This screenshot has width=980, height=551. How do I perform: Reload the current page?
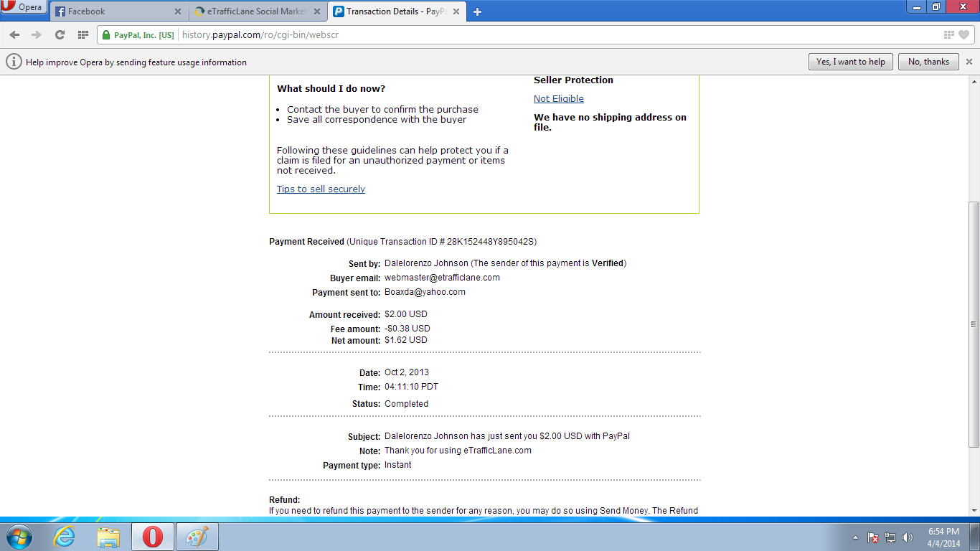pyautogui.click(x=60, y=34)
